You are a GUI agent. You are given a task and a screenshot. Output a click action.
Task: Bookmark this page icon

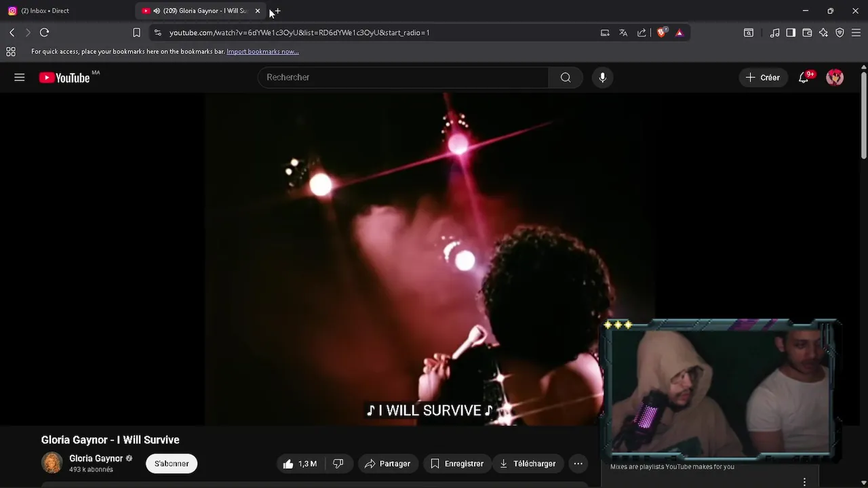click(x=136, y=33)
